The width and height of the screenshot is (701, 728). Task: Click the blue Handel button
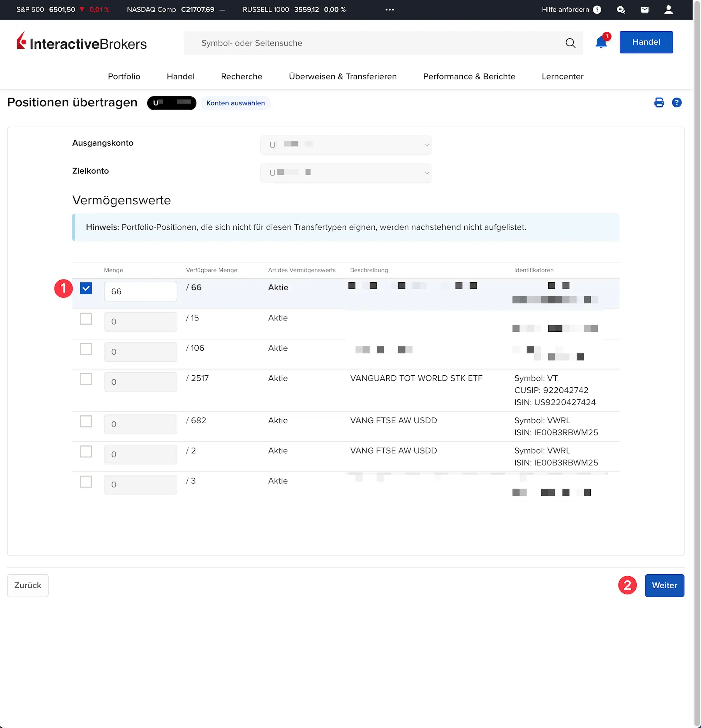coord(646,42)
